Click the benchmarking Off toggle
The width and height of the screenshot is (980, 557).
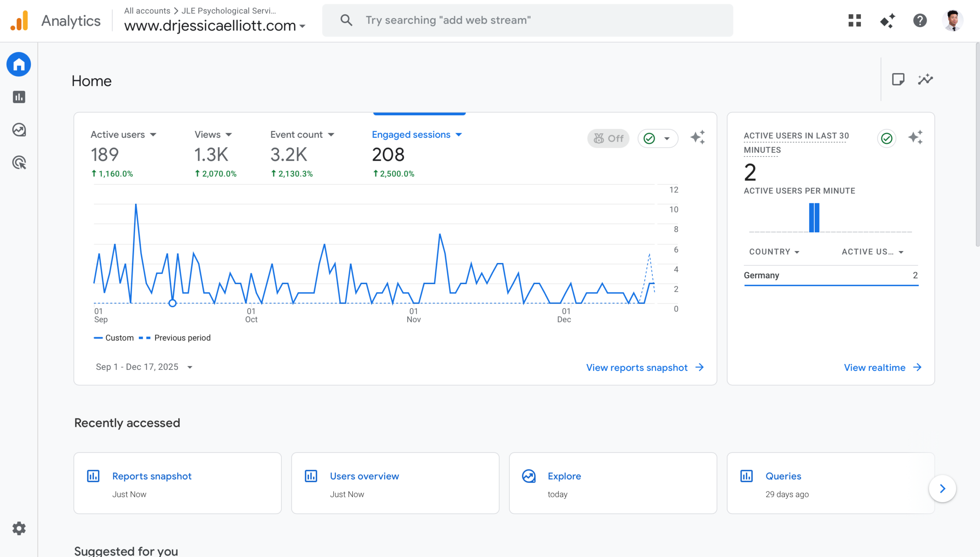coord(608,138)
